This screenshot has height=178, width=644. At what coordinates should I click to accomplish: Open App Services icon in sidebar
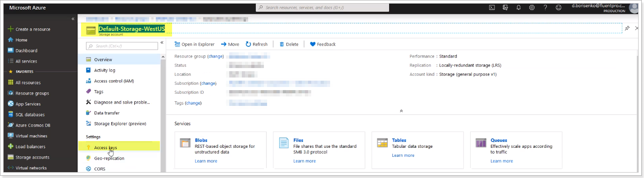pyautogui.click(x=11, y=104)
